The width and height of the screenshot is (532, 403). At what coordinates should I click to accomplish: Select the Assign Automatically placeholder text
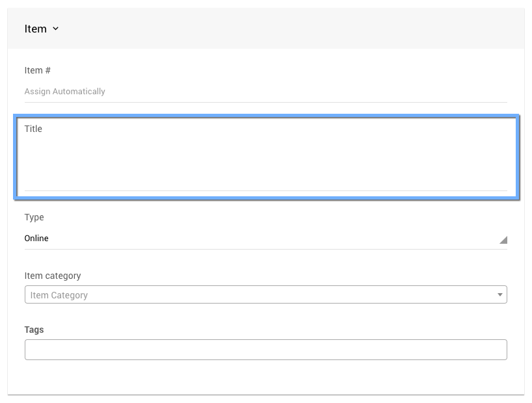click(x=64, y=92)
